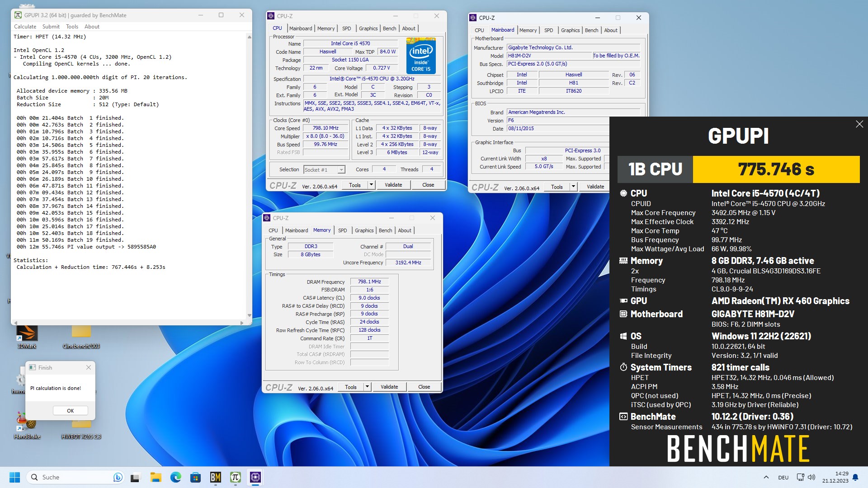The image size is (868, 488).
Task: Open the Cinebench2003 desktop folder
Action: 81,337
